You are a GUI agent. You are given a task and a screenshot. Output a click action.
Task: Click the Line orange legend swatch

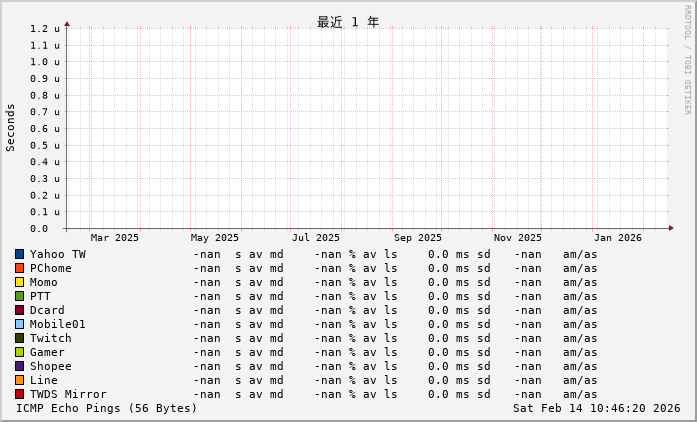click(x=19, y=380)
